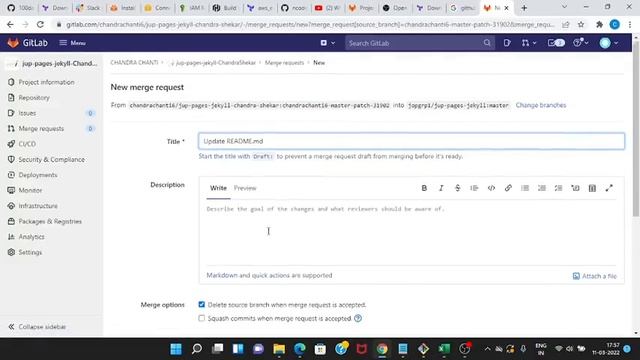Show hidden system tray icons
Screen dimensions: 640x360
(487, 349)
